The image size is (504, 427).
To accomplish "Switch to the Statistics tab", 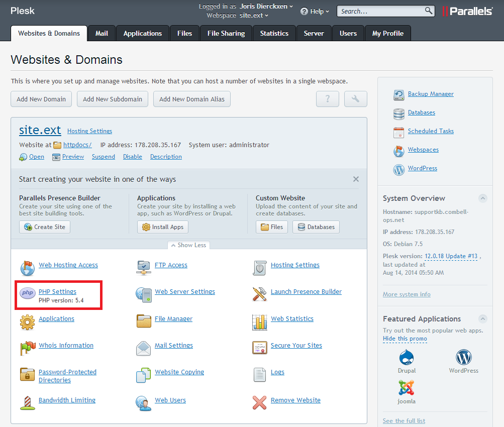I will (274, 34).
